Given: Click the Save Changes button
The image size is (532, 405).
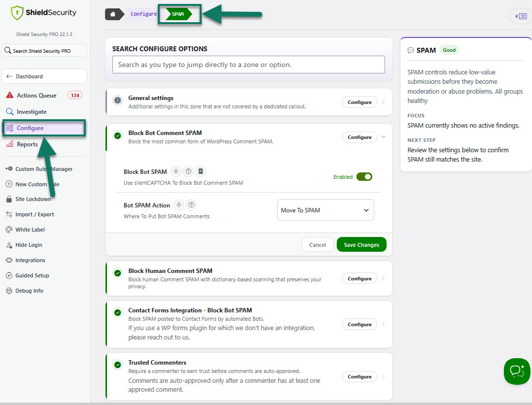Looking at the screenshot, I should [361, 245].
